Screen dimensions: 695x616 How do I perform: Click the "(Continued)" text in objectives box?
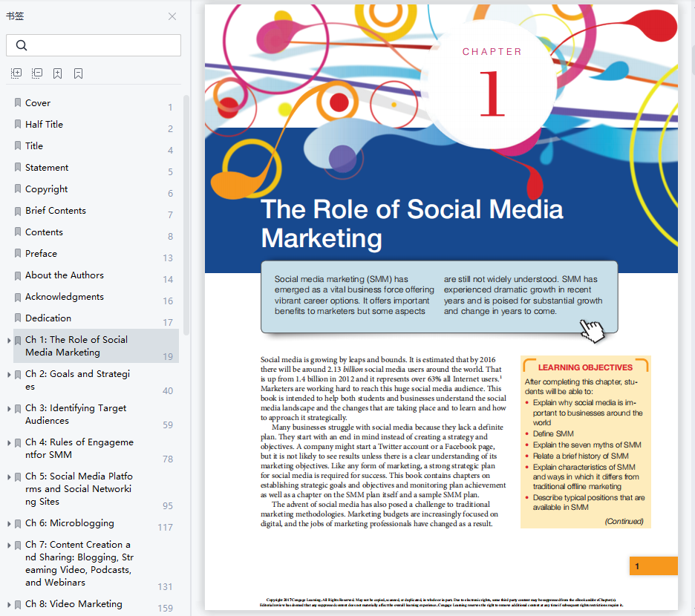pyautogui.click(x=624, y=521)
